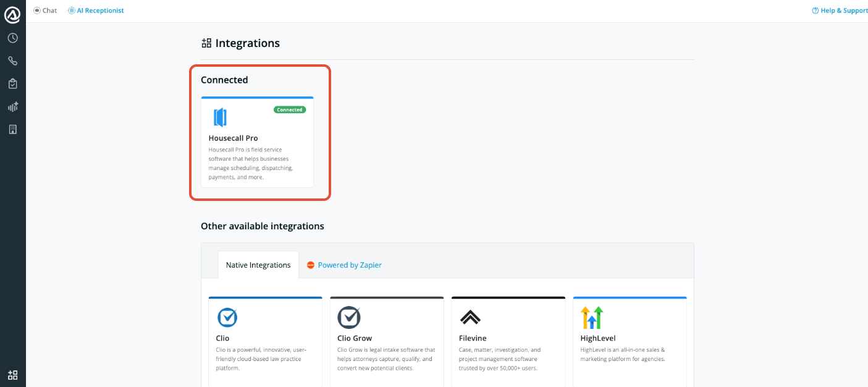The image size is (868, 387).
Task: Click the Integrations page title
Action: pyautogui.click(x=248, y=43)
